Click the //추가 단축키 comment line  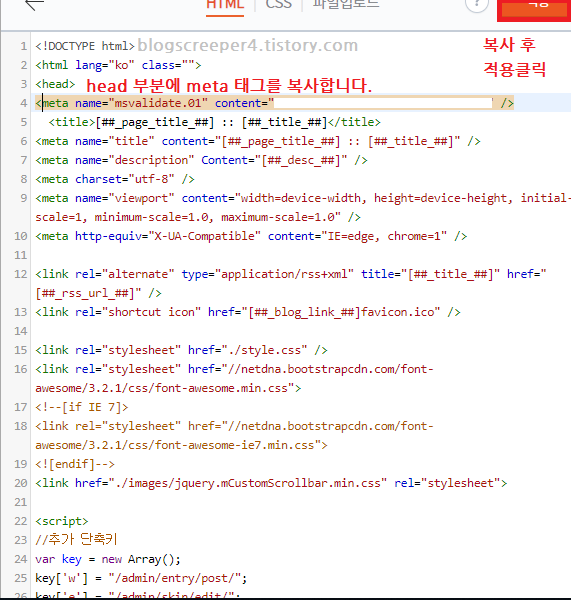coord(76,540)
